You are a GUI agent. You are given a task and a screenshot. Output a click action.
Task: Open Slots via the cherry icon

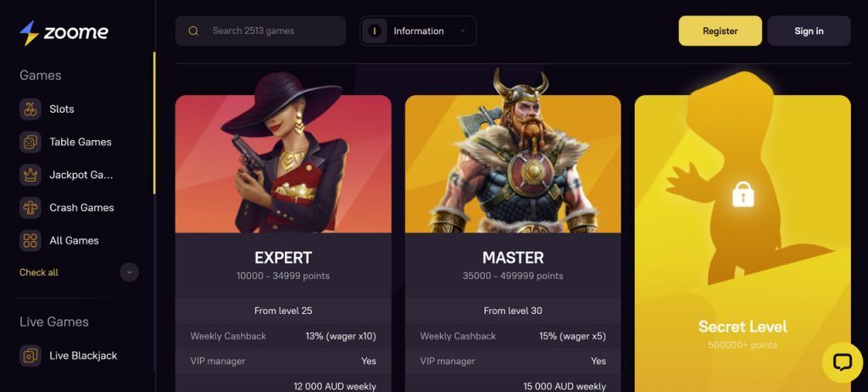pyautogui.click(x=31, y=109)
